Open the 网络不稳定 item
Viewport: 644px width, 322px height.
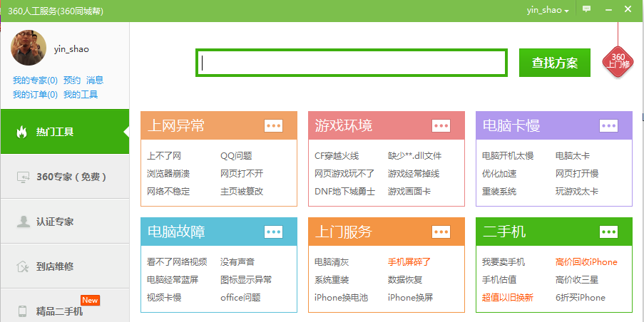[x=168, y=191]
